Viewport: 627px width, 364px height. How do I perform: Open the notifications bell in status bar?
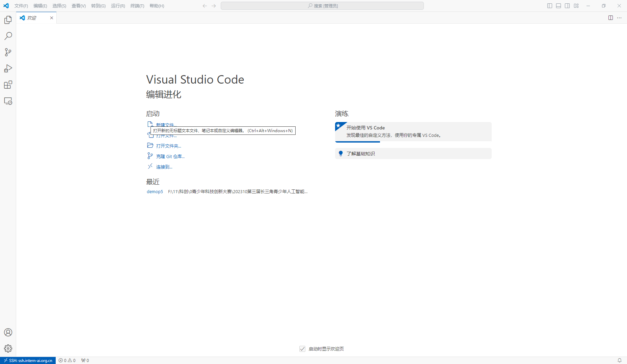(x=620, y=360)
